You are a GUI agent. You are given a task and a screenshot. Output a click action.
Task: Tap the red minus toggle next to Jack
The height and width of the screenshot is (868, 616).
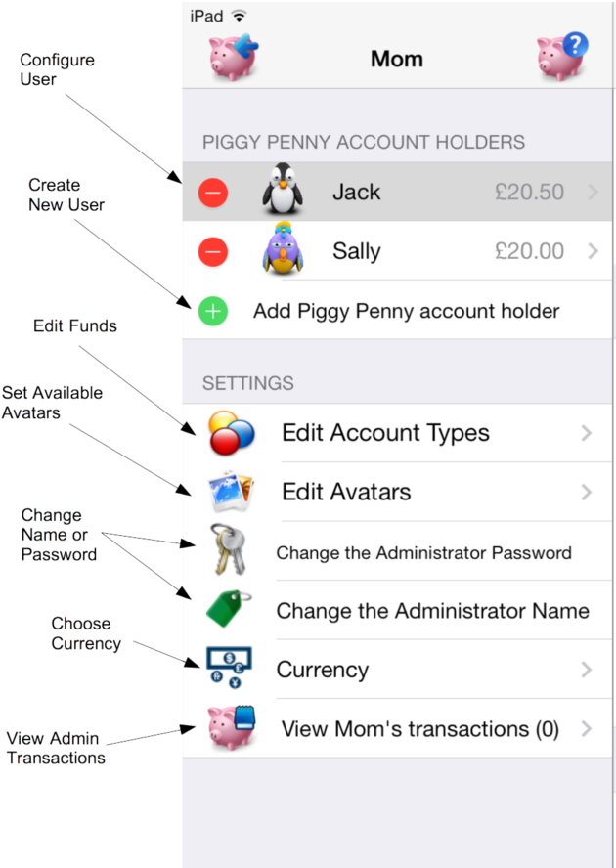213,192
